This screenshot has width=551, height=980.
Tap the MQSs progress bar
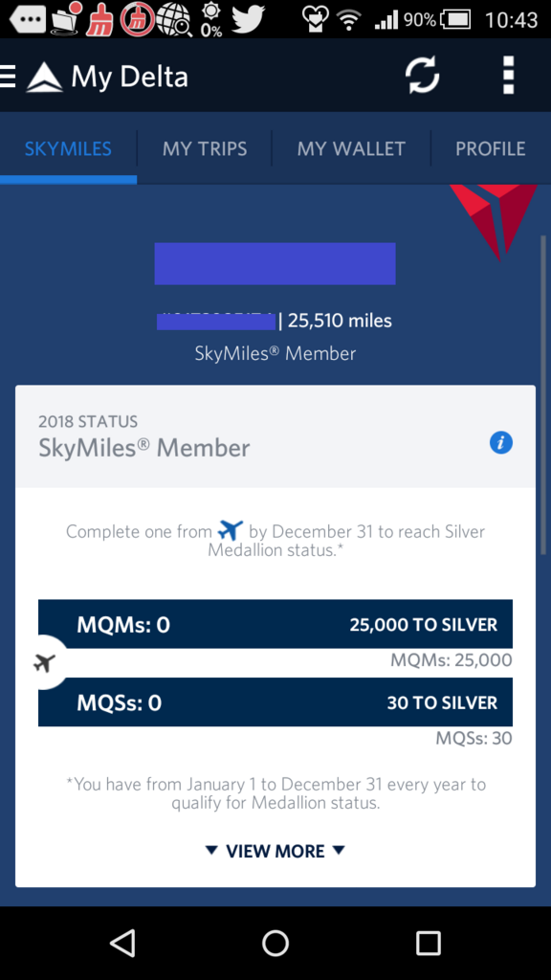275,702
